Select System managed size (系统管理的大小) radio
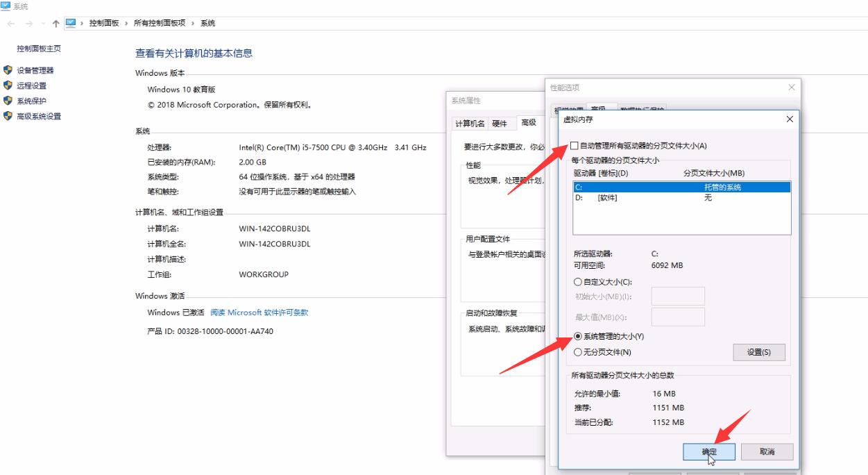The width and height of the screenshot is (868, 475). click(x=578, y=336)
